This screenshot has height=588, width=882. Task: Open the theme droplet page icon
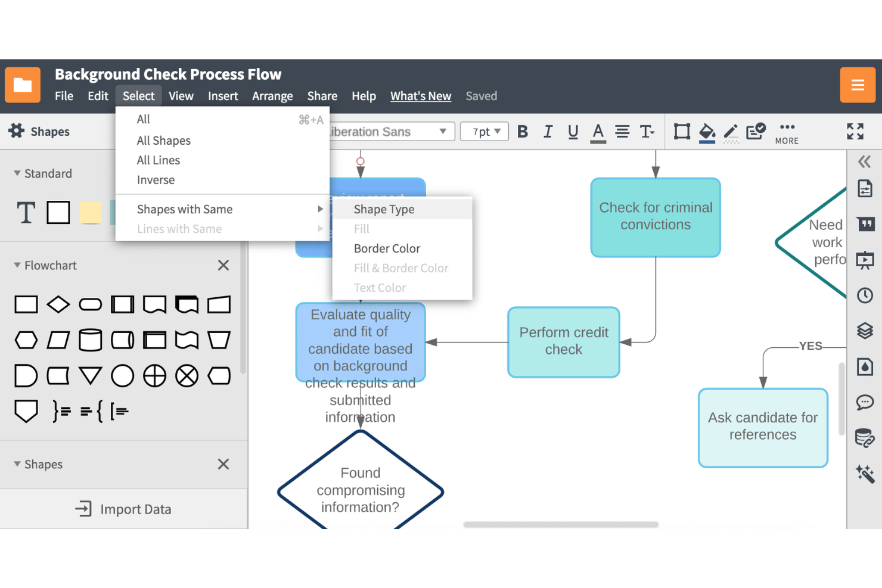tap(865, 366)
